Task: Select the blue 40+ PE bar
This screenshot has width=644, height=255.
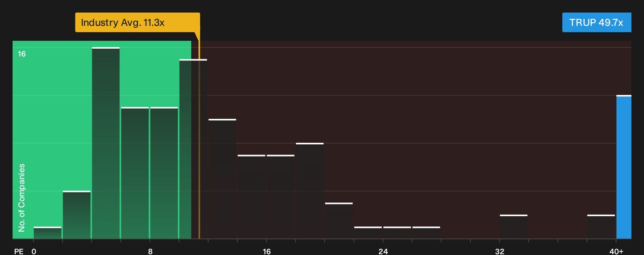Action: pos(624,167)
